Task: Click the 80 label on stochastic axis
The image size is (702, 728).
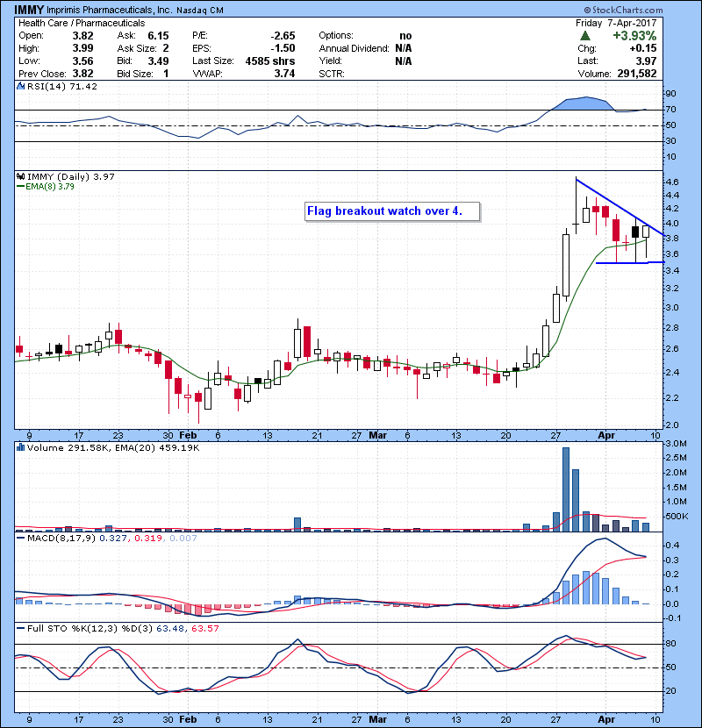Action: [671, 644]
